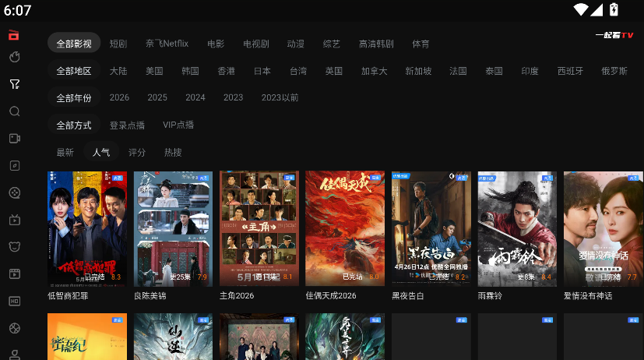Screen dimensions: 644x360
Task: Switch to the 短剧 category
Action: (118, 44)
